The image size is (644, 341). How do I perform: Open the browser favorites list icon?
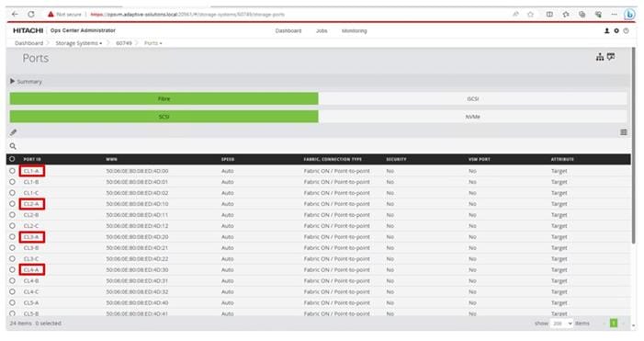point(566,14)
